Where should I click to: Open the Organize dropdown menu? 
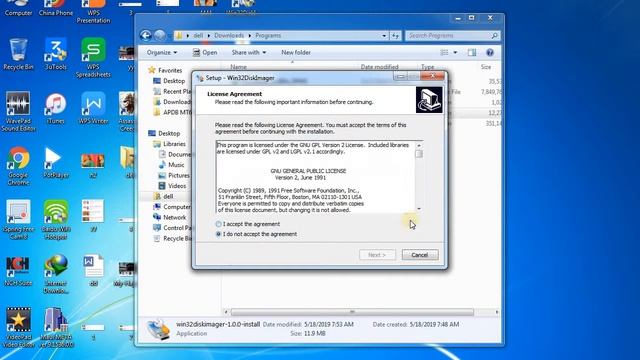[x=162, y=52]
